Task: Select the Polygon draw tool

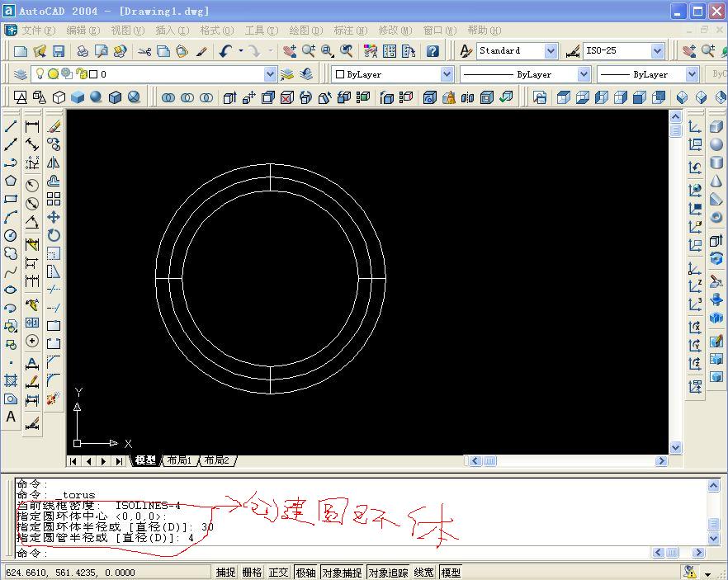Action: (x=11, y=181)
